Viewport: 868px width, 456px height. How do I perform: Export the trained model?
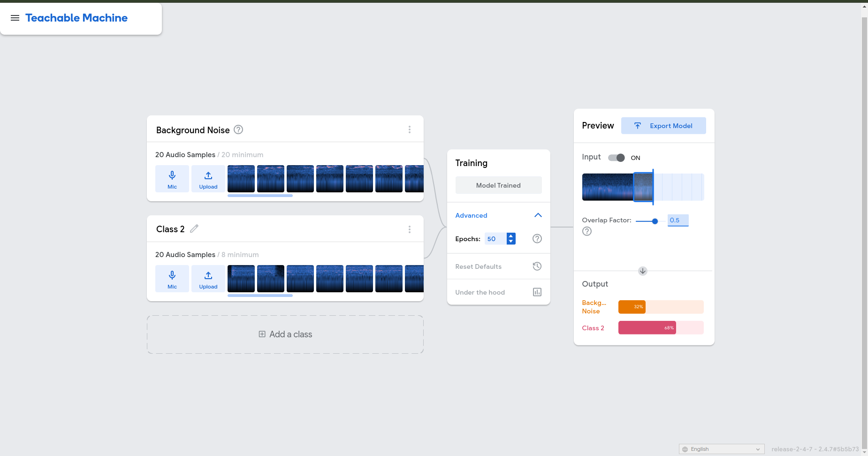(663, 126)
